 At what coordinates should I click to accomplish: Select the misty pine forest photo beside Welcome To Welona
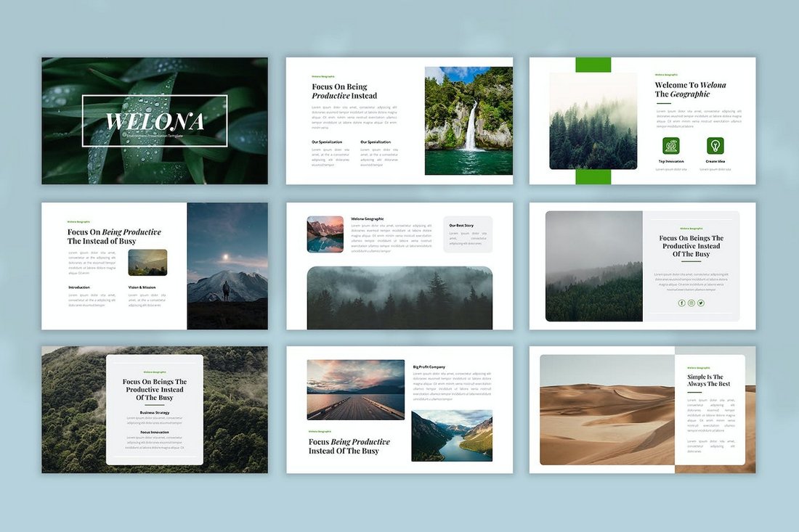pos(593,121)
